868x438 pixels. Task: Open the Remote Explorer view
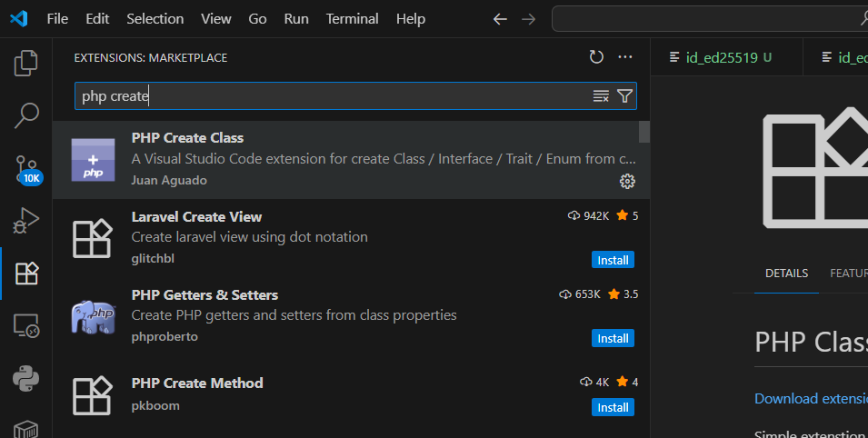click(x=26, y=325)
